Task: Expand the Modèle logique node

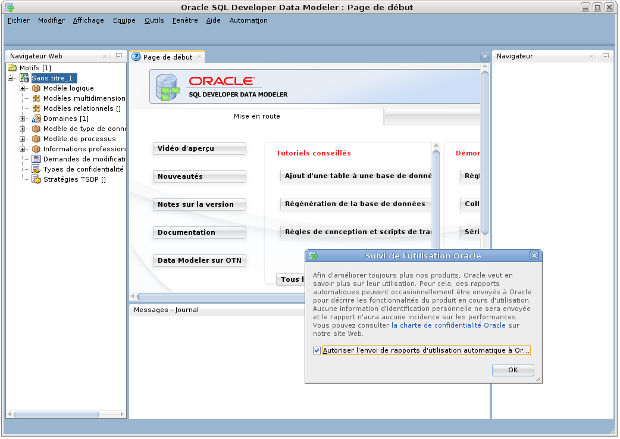Action: pos(23,88)
